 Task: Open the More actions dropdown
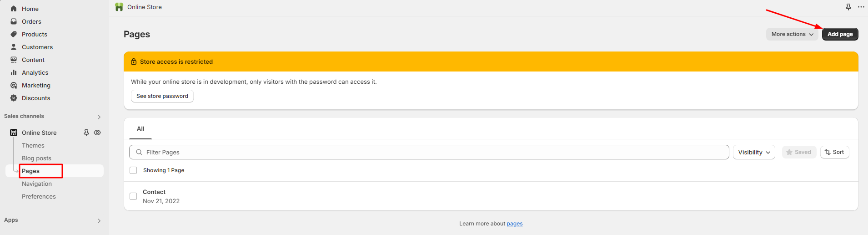(x=792, y=34)
